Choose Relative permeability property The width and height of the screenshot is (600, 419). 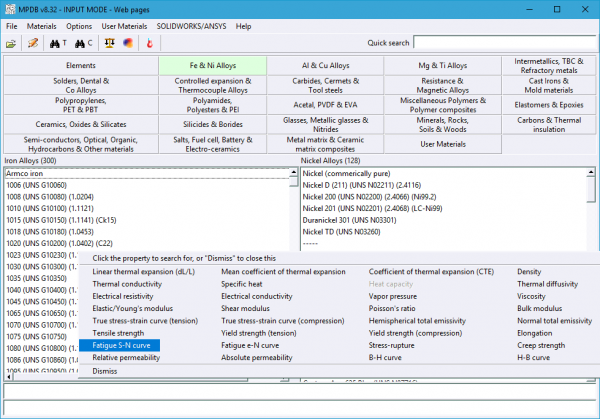click(x=126, y=357)
